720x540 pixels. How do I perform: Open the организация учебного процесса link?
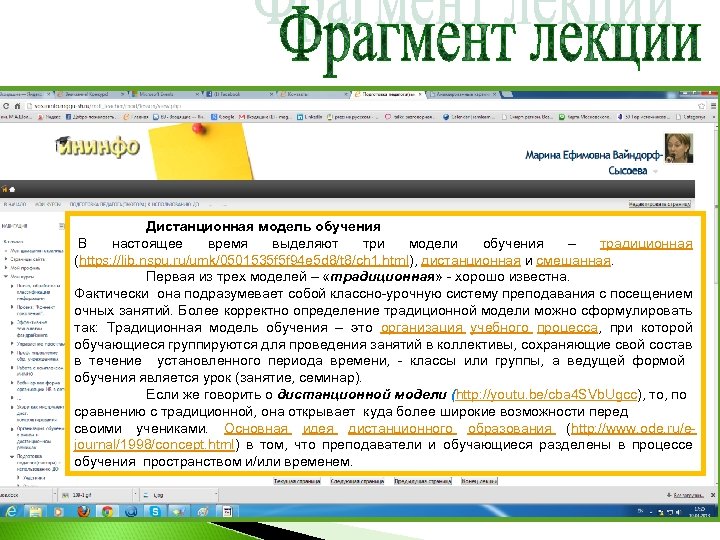(x=489, y=327)
